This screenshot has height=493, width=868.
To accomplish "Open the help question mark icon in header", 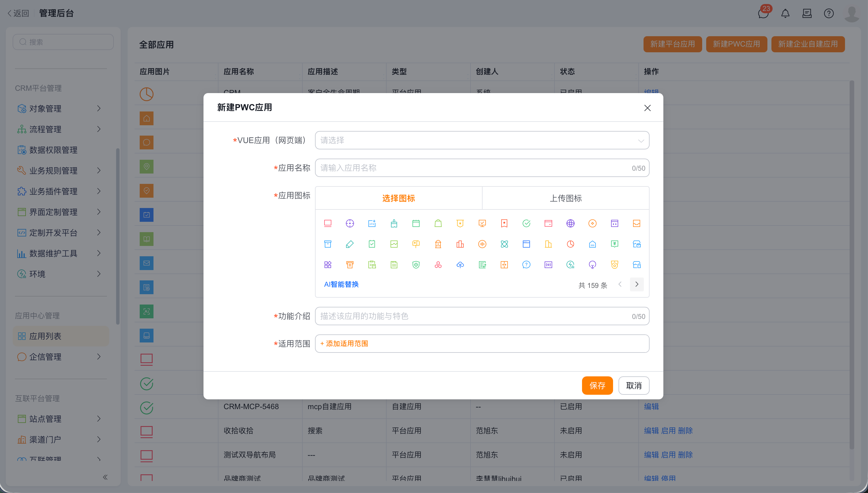I will click(829, 14).
